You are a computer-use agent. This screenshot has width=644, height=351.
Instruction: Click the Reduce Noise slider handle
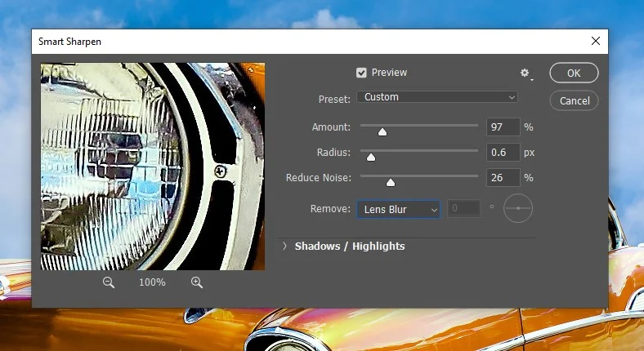pyautogui.click(x=390, y=181)
